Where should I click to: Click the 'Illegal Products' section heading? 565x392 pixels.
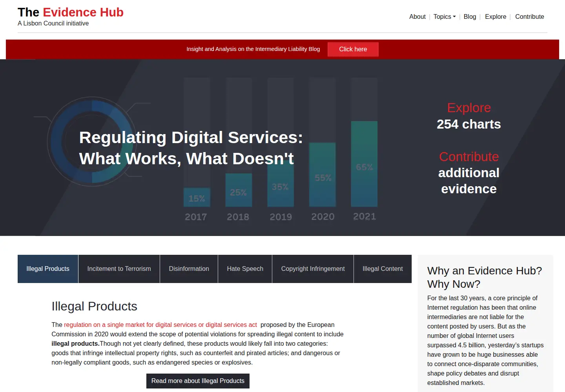click(x=95, y=306)
